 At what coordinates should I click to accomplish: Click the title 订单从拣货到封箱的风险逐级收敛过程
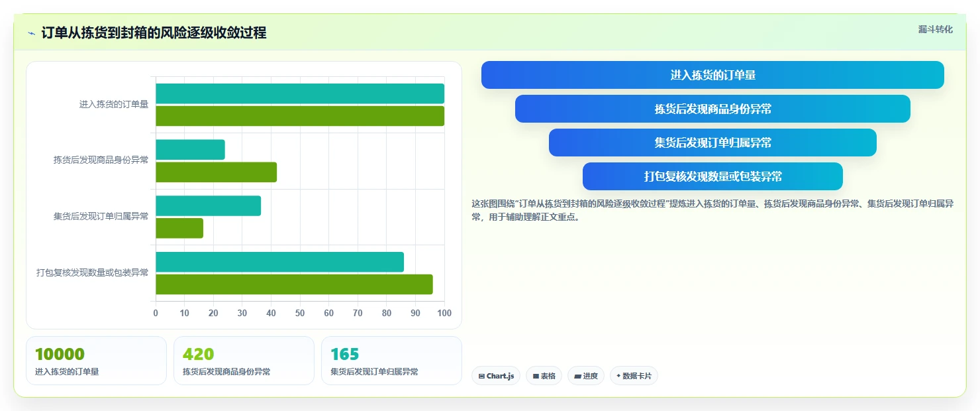tap(154, 33)
